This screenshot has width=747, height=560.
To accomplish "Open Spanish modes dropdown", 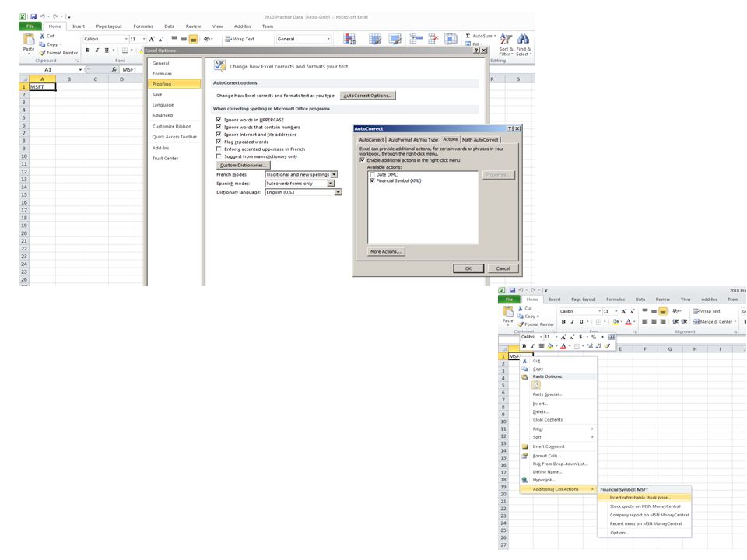I will (331, 184).
